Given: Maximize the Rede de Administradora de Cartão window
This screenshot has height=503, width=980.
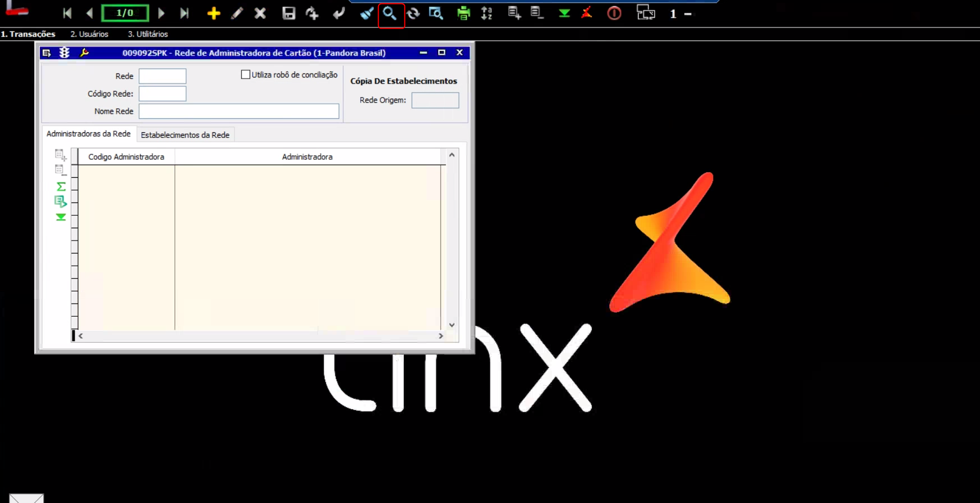Looking at the screenshot, I should click(441, 53).
